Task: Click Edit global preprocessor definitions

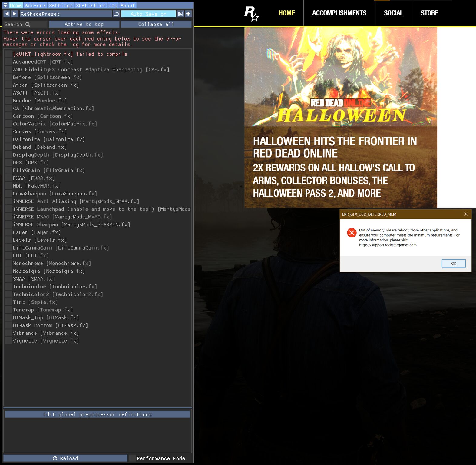Action: pyautogui.click(x=98, y=414)
